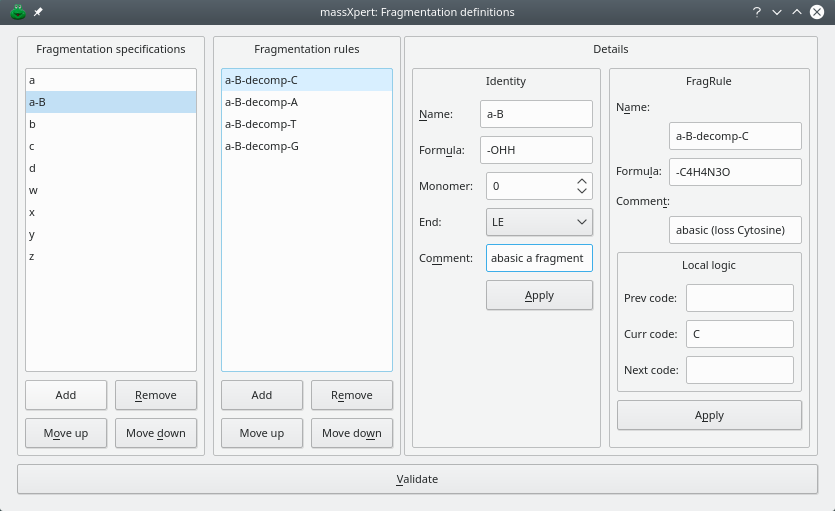Click the Identity Comment field
This screenshot has width=835, height=511.
539,258
